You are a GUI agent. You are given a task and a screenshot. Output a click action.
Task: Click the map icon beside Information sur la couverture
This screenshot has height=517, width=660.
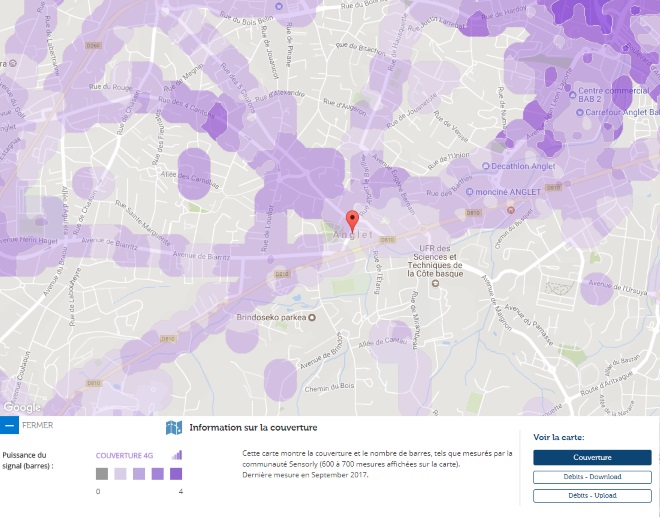[x=173, y=428]
